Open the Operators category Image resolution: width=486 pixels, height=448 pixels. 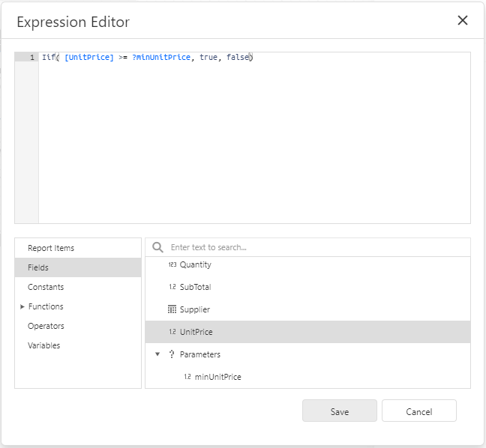[x=46, y=326]
